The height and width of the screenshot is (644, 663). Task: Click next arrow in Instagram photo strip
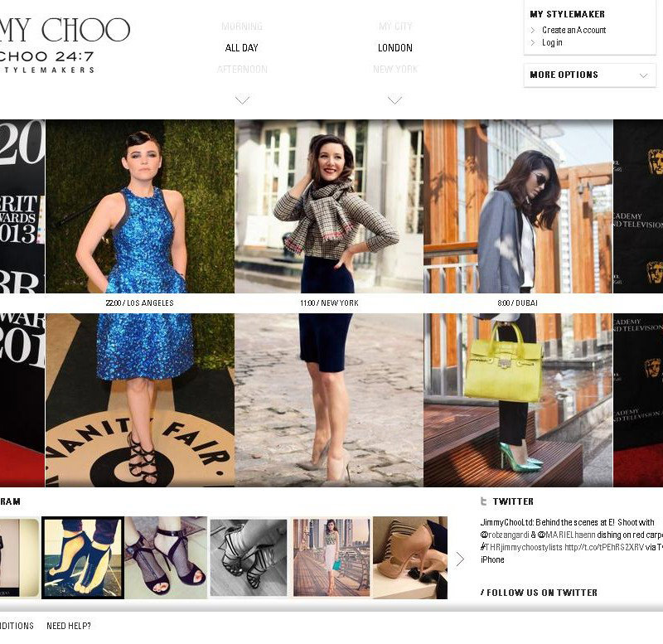pos(460,559)
